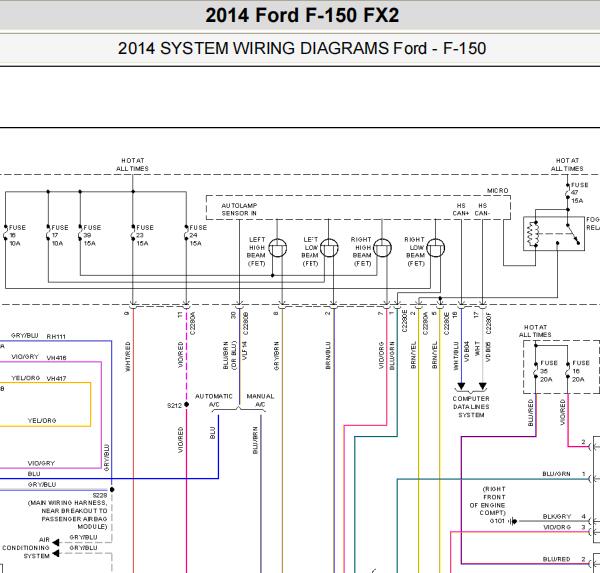This screenshot has height=573, width=600.
Task: Click the 'C2280F' connector label
Action: pyautogui.click(x=488, y=323)
